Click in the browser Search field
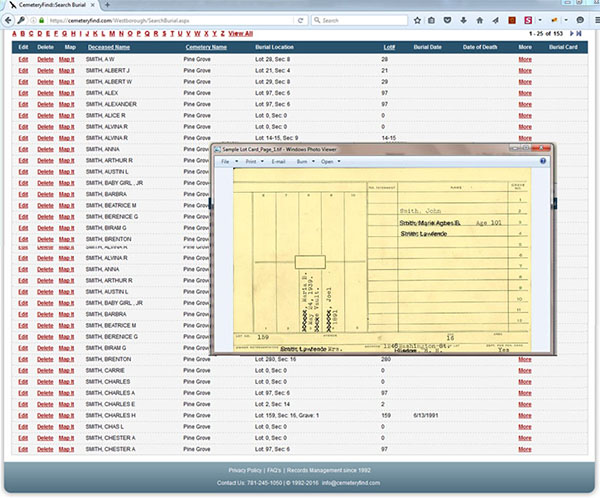This screenshot has height=498, width=600. 360,20
